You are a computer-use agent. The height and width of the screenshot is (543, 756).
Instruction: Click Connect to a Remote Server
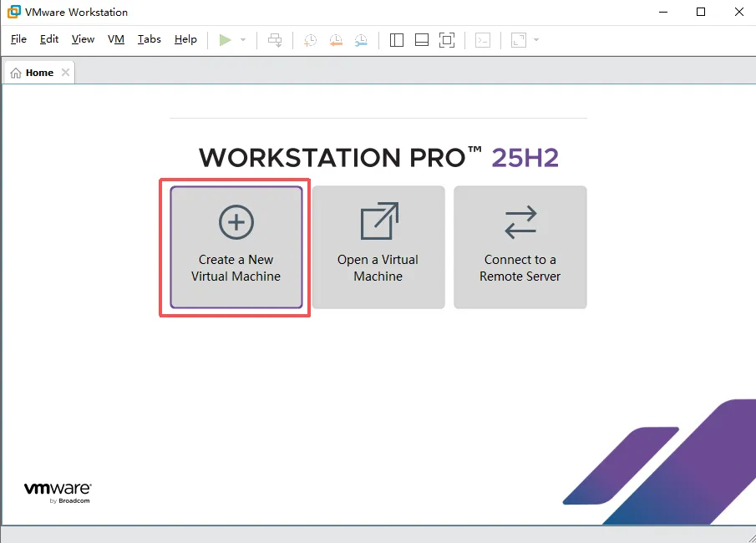(x=520, y=247)
